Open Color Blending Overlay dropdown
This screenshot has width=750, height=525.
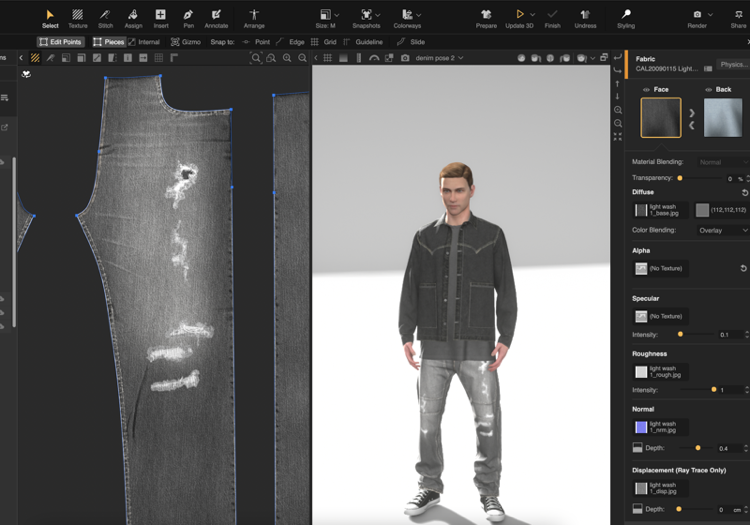(723, 230)
